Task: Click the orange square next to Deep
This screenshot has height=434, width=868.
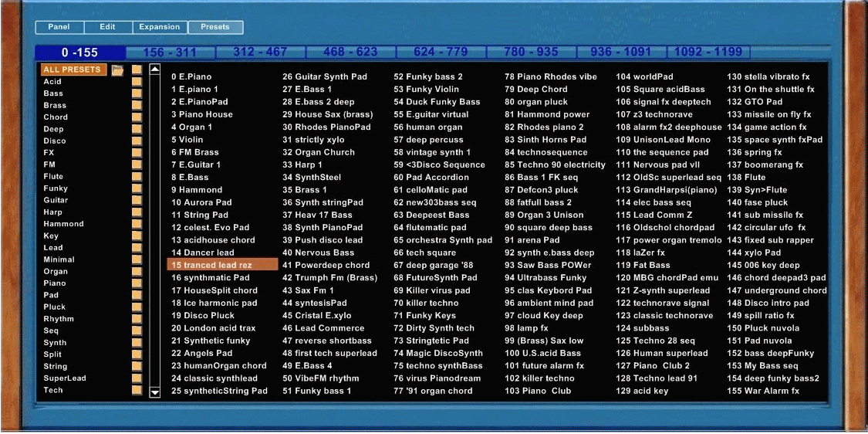Action: click(137, 129)
